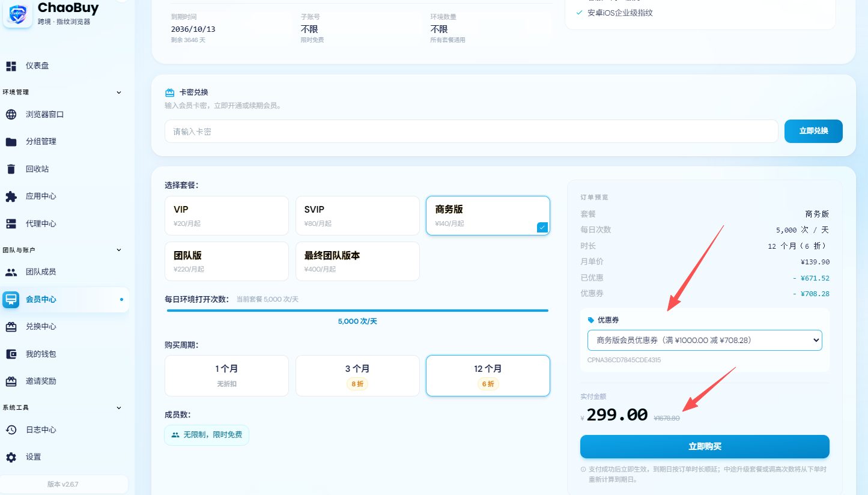The height and width of the screenshot is (495, 868).
Task: Select the 商务版 plan card
Action: tap(488, 216)
